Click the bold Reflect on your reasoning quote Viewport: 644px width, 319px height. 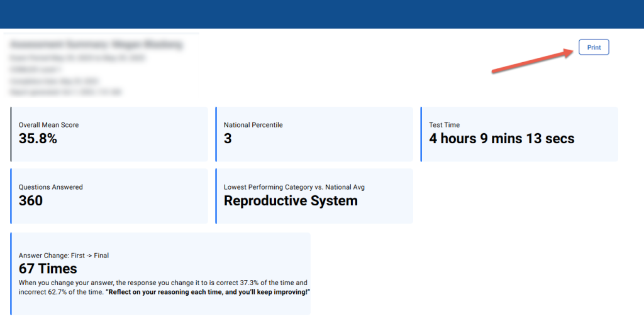209,293
